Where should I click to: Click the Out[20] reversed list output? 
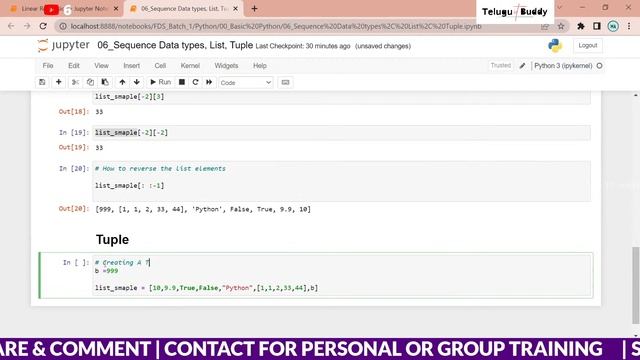pyautogui.click(x=203, y=209)
